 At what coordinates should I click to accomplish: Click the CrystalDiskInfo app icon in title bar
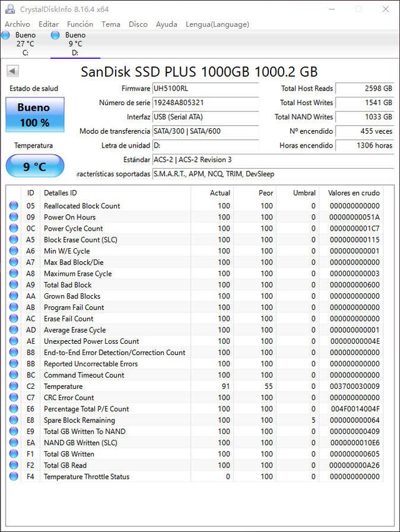pos(10,9)
